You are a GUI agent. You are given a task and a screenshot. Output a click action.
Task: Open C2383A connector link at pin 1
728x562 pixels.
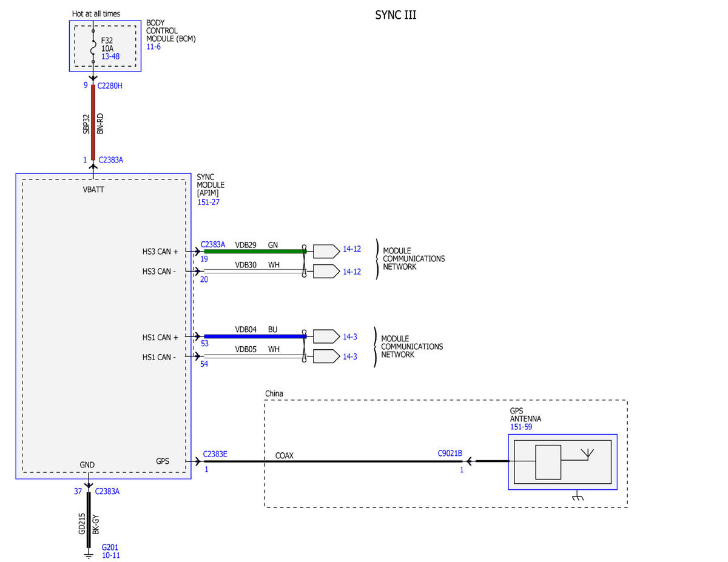click(x=111, y=160)
